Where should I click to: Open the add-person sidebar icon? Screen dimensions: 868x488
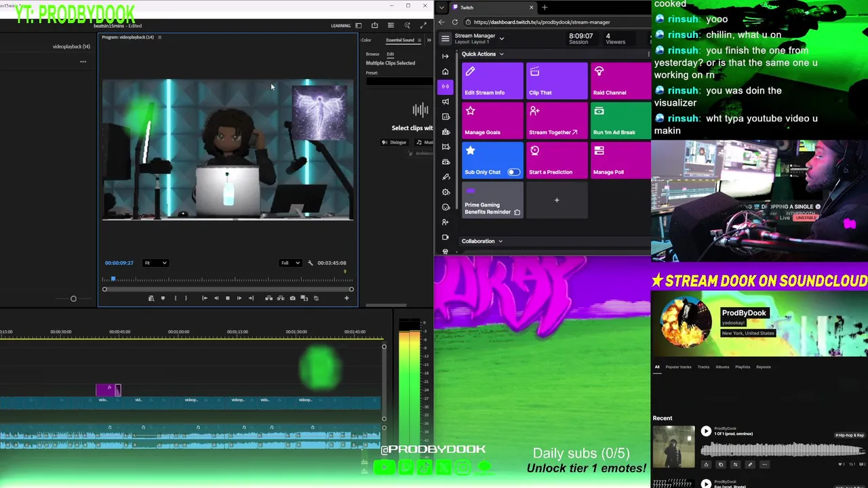click(x=445, y=222)
